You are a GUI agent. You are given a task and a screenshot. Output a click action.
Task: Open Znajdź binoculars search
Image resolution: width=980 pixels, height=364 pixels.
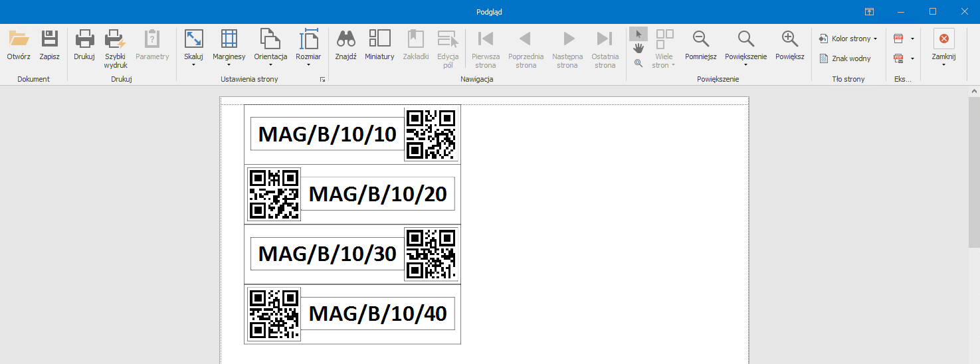[x=345, y=45]
